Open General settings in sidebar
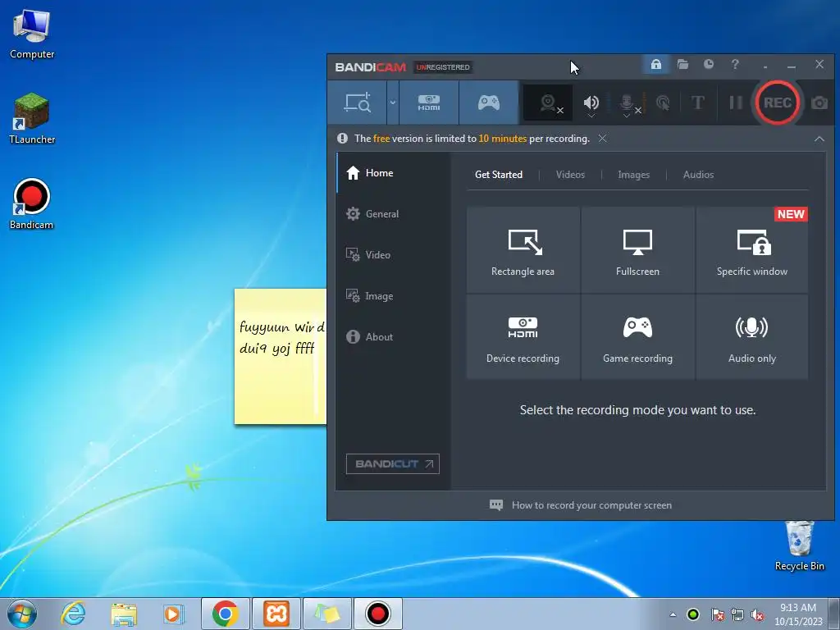This screenshot has width=840, height=630. tap(394, 214)
